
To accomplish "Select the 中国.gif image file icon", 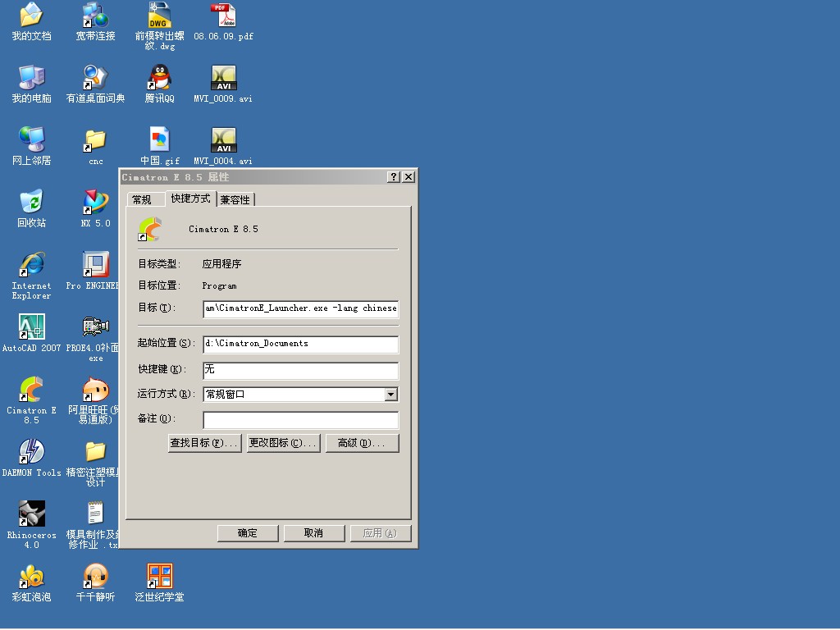I will tap(160, 139).
